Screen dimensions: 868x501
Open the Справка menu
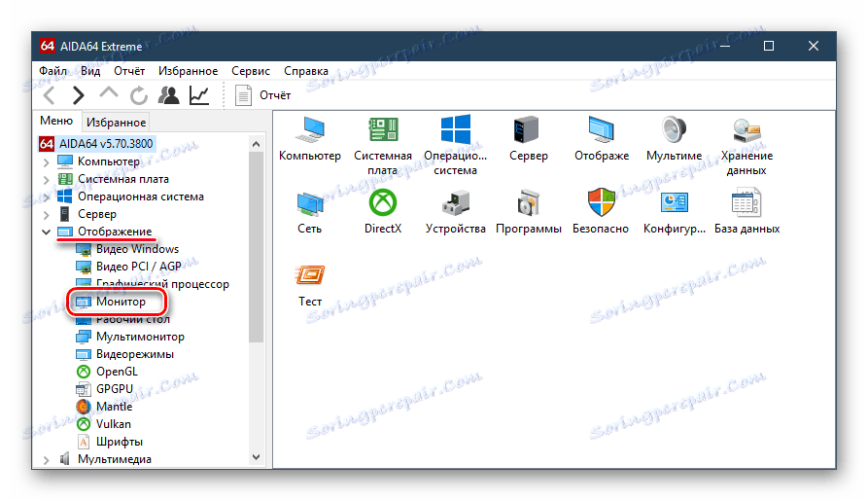pos(306,71)
